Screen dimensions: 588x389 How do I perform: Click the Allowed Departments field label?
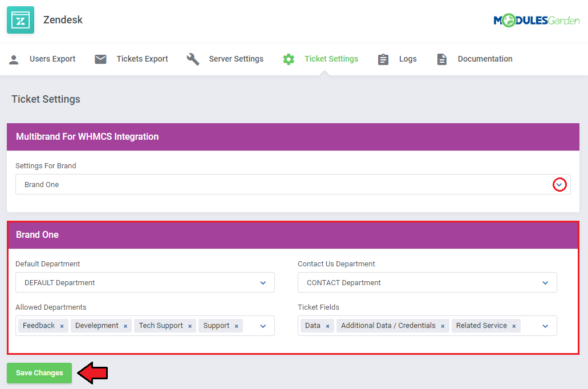coord(51,307)
